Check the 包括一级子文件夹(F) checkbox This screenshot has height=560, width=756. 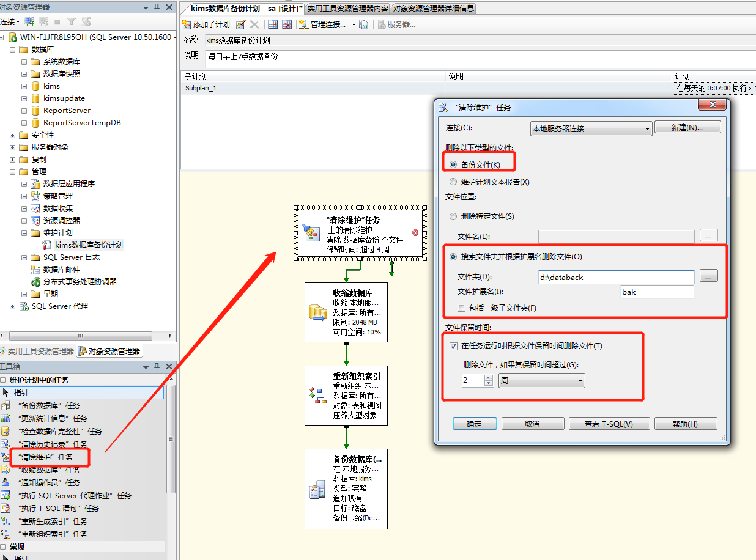click(x=462, y=308)
